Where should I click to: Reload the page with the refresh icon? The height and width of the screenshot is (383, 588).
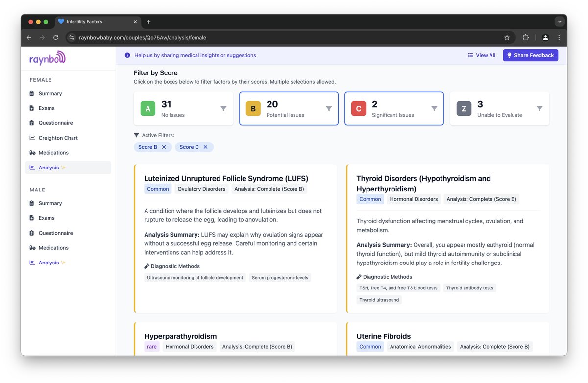tap(56, 37)
